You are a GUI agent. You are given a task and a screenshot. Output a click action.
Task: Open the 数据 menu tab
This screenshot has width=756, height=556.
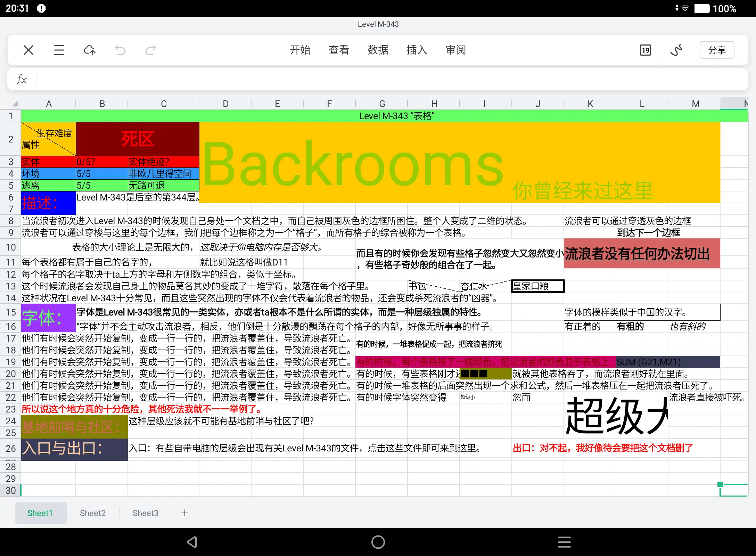[378, 50]
